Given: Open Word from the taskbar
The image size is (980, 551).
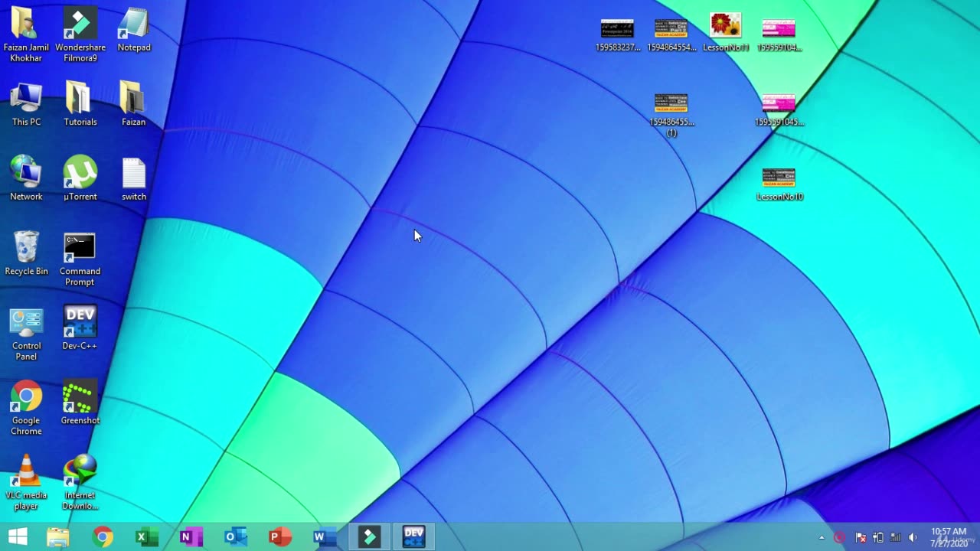Looking at the screenshot, I should [x=324, y=537].
